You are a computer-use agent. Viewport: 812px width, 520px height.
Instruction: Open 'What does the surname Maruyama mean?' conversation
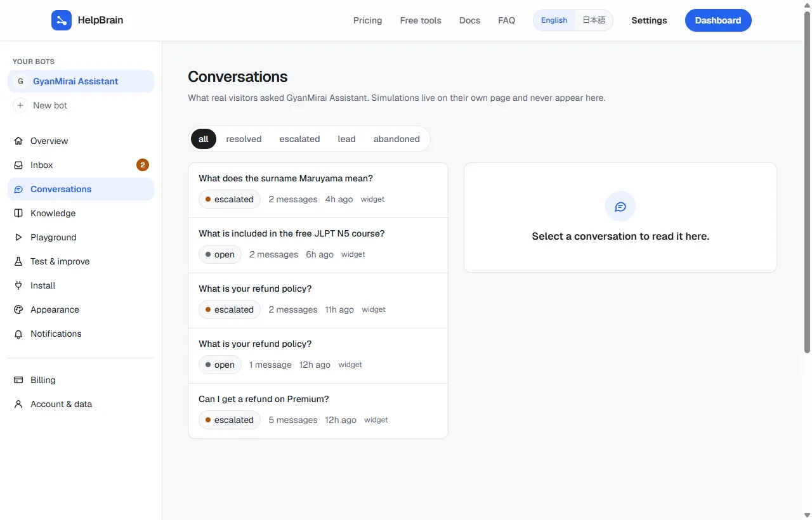point(318,190)
